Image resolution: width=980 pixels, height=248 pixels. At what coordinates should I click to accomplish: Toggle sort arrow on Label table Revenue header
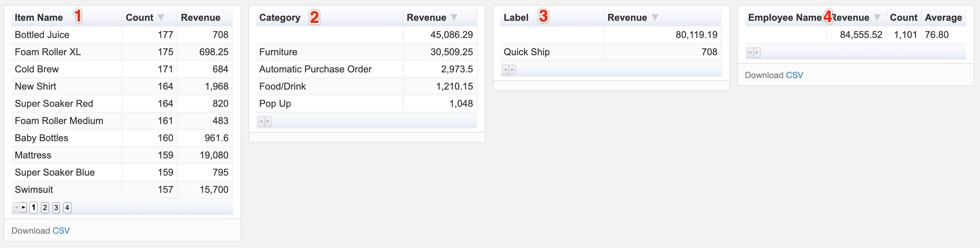click(x=655, y=18)
